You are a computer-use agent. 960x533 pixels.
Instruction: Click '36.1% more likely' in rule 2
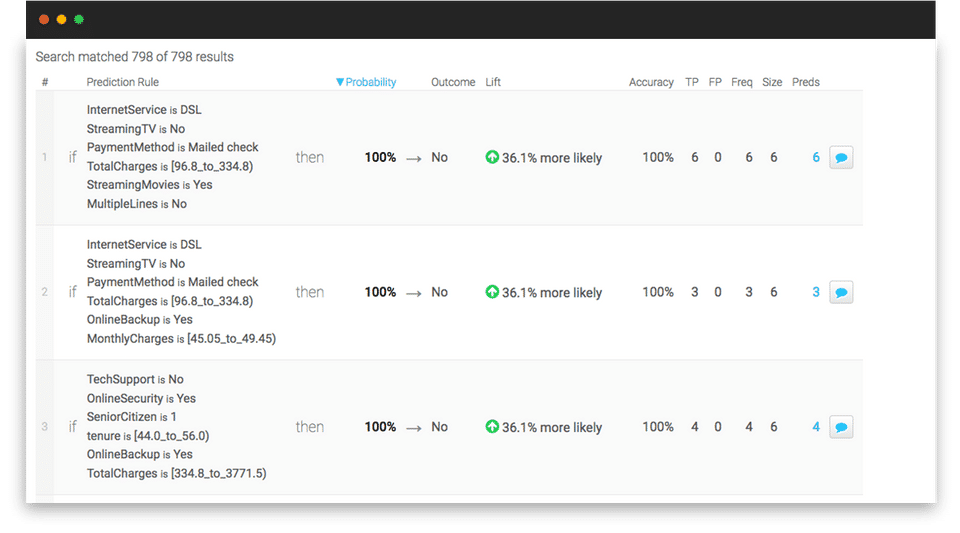tap(552, 293)
